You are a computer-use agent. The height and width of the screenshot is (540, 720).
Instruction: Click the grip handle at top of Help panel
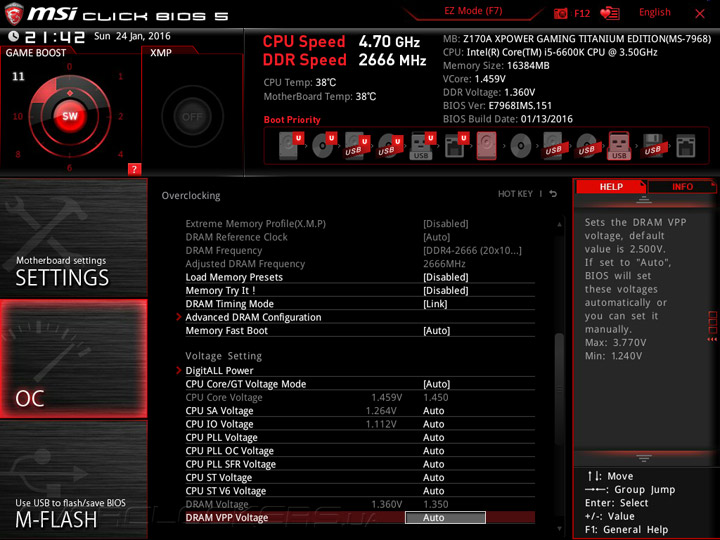(x=644, y=200)
